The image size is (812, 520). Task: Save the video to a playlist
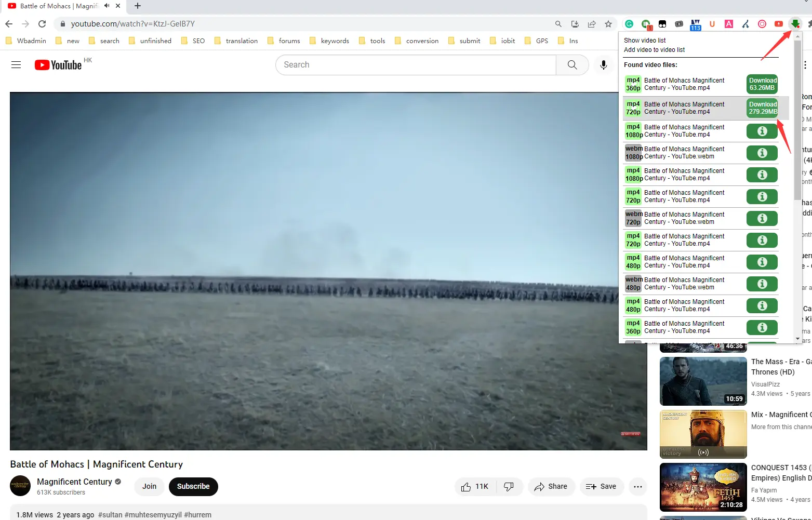coord(602,487)
